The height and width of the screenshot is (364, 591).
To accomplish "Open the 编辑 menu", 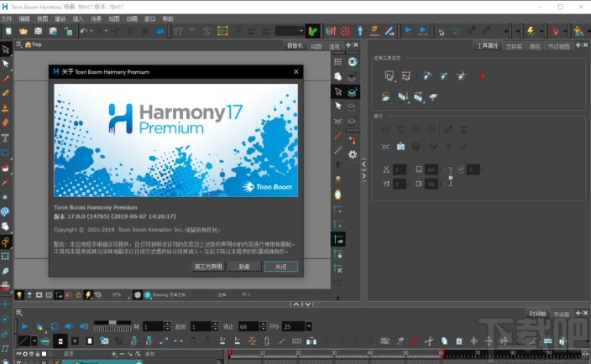I will [x=24, y=18].
